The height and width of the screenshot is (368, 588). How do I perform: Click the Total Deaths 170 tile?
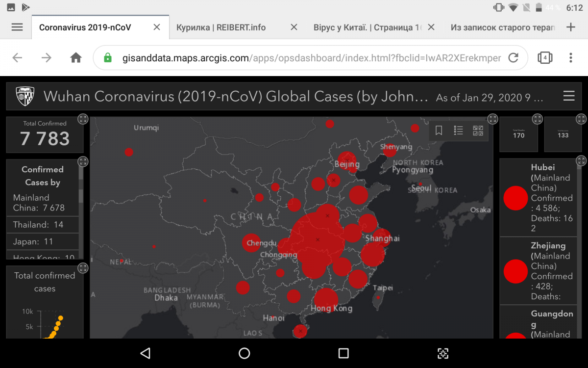tap(518, 134)
